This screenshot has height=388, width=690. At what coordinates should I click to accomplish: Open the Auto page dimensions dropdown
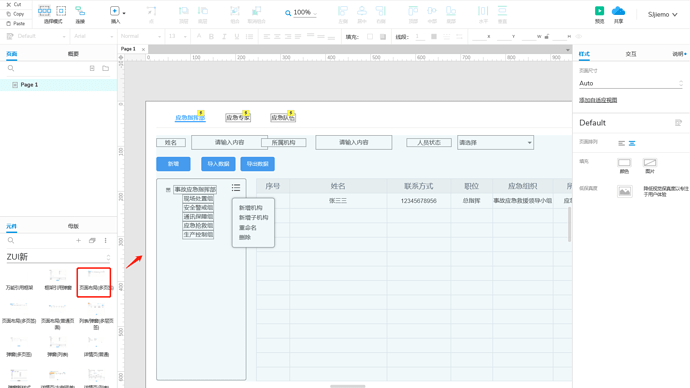click(631, 83)
